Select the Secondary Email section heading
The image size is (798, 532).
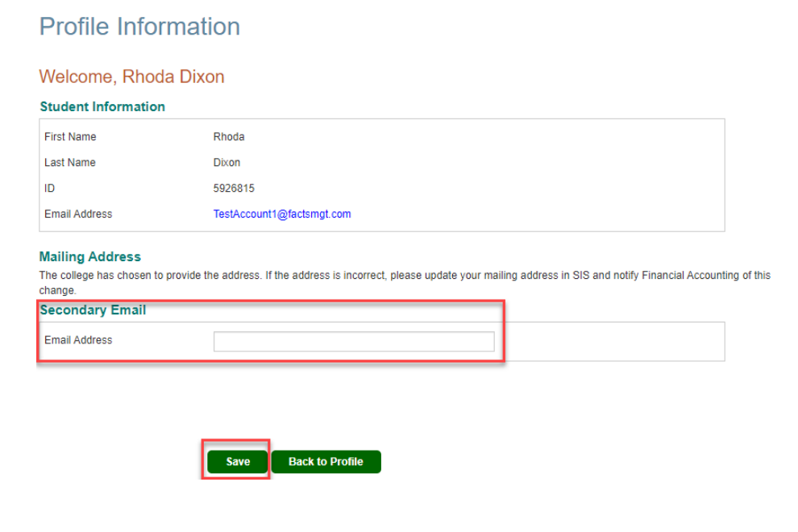93,310
